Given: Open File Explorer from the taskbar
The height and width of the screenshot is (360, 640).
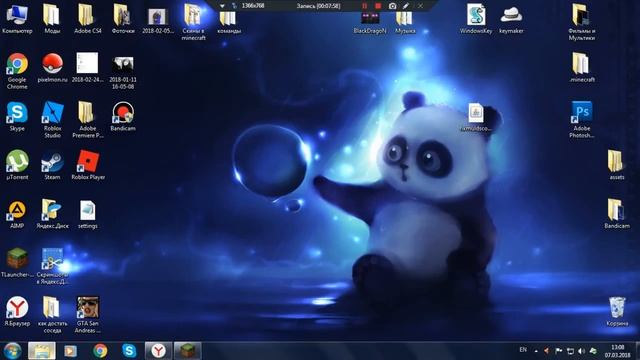Looking at the screenshot, I should tap(42, 351).
